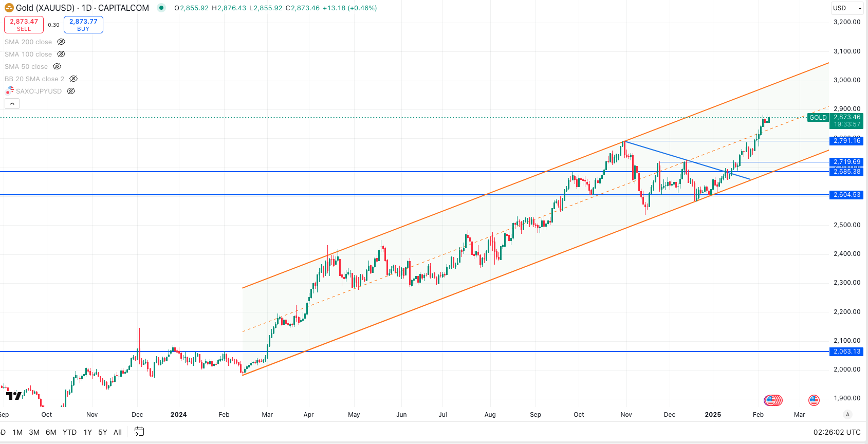
Task: Click the 3,000.00 price axis label
Action: (847, 80)
